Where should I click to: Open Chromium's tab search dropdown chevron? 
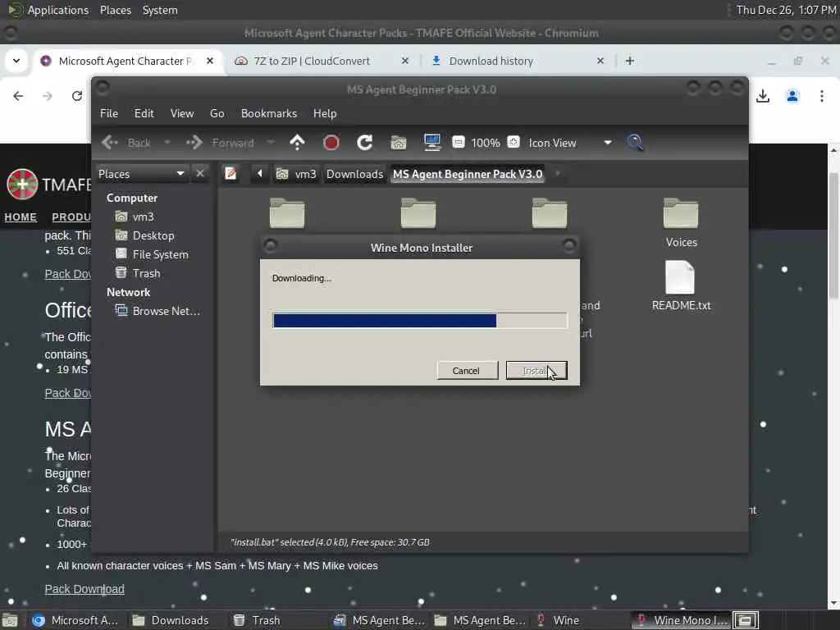[x=16, y=61]
